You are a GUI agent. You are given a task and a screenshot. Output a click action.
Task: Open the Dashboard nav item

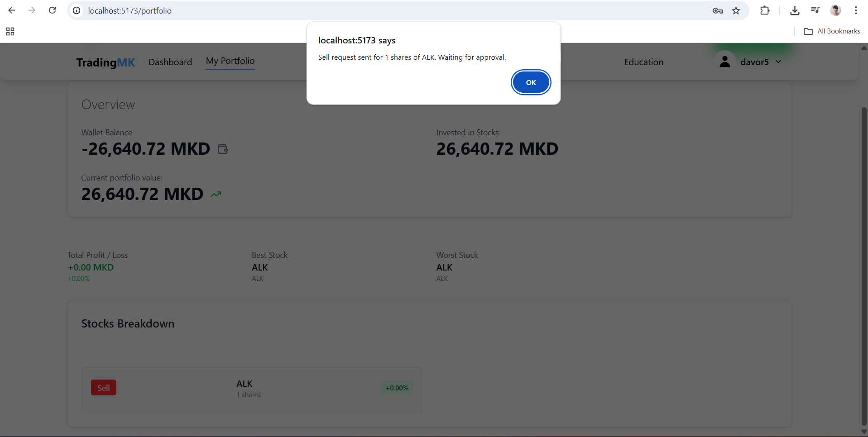pos(170,62)
